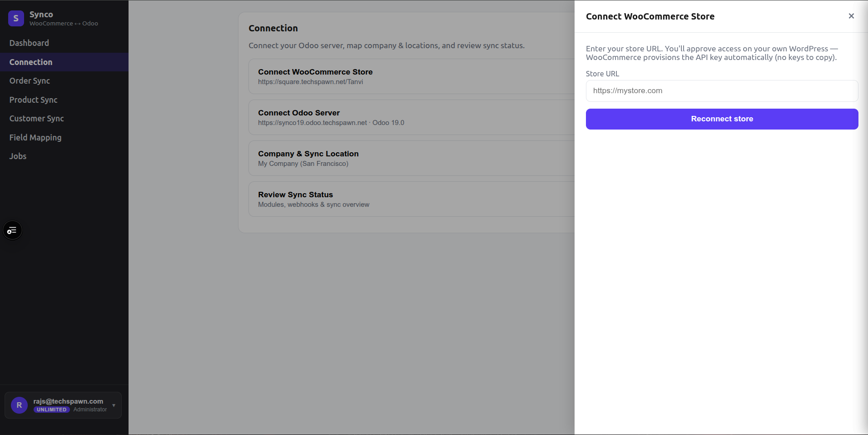Select Connection in the sidebar

click(x=64, y=62)
